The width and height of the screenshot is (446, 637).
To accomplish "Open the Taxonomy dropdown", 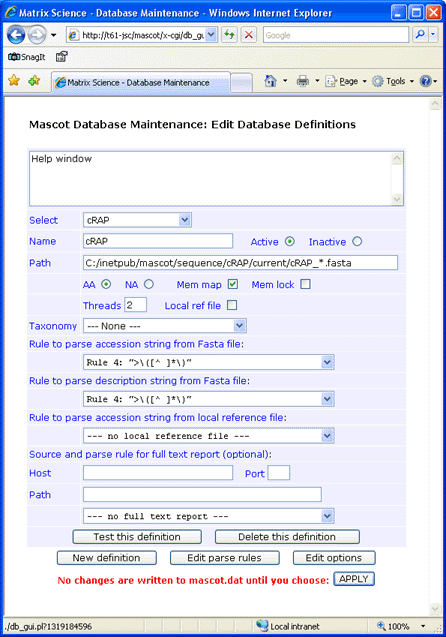I will coord(165,326).
